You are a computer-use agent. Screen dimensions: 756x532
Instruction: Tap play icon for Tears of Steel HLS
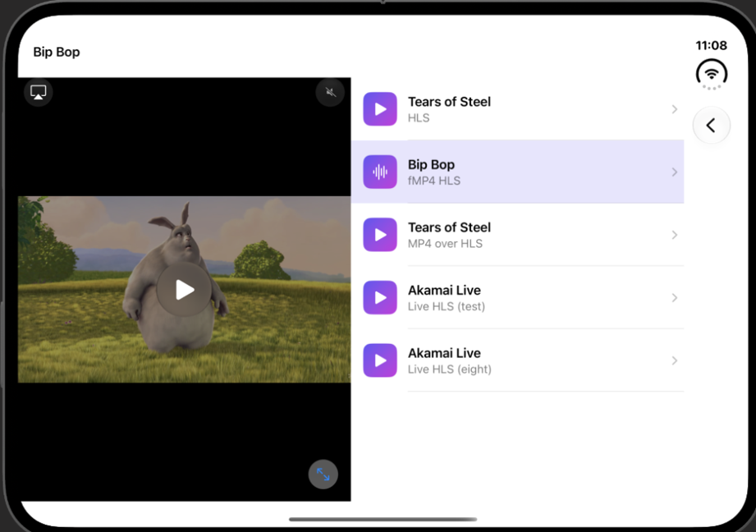(x=380, y=109)
